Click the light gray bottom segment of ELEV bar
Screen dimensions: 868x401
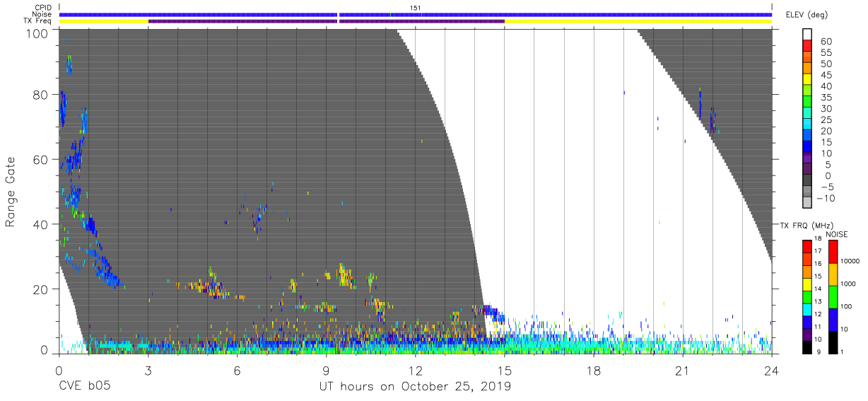[x=808, y=201]
